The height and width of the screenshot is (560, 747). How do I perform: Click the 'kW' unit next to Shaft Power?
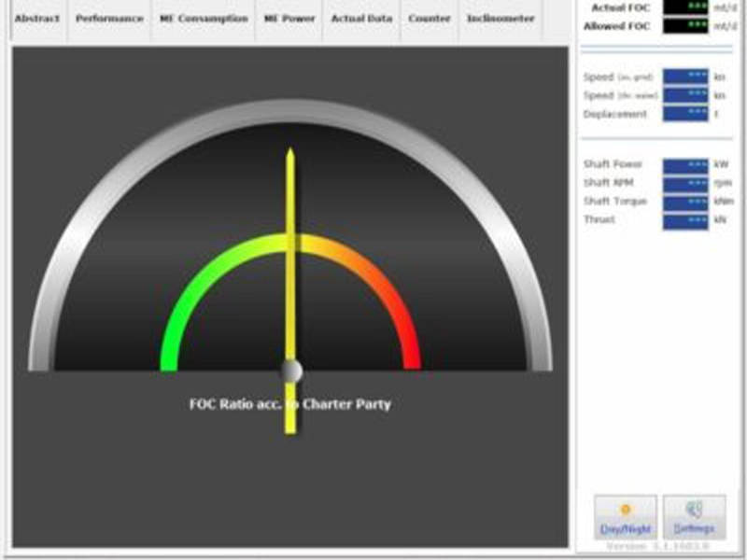[x=721, y=165]
